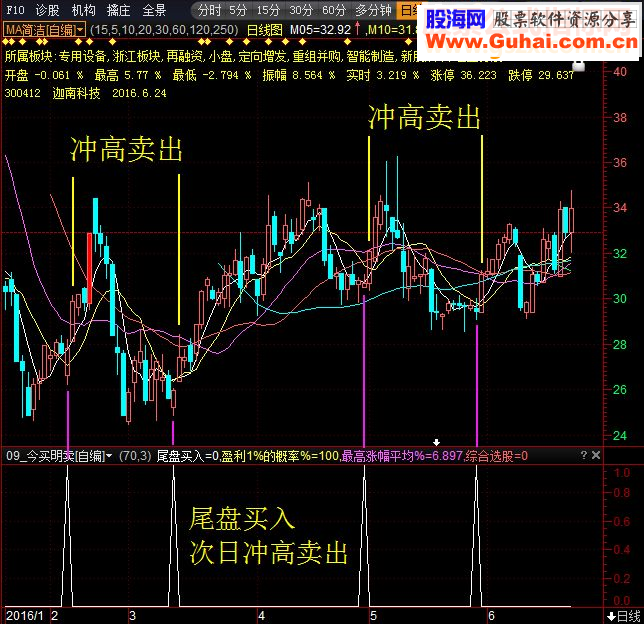Screen dimensions: 644x624
Task: Close the 今买明卖 indicator panel
Action: tap(596, 455)
